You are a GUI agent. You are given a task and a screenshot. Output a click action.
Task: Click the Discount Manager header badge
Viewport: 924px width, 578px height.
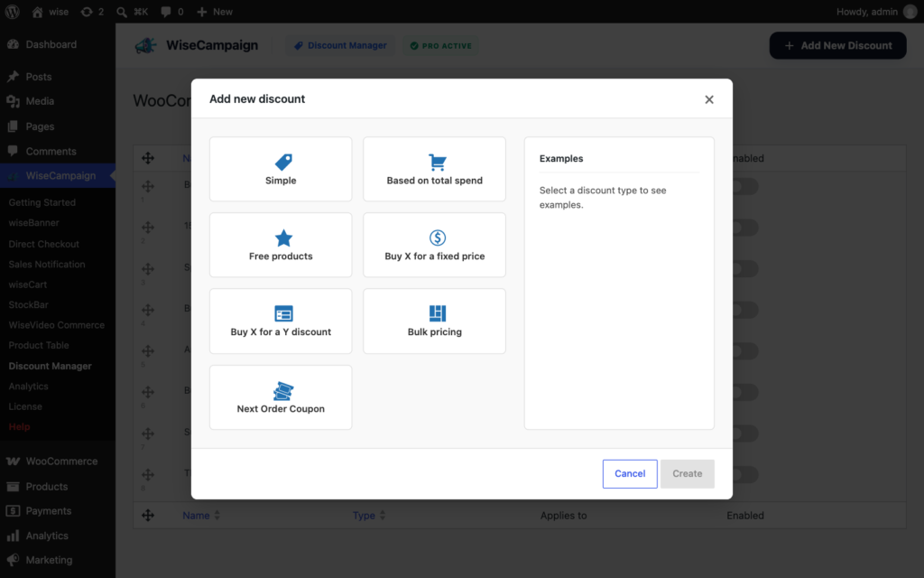click(x=340, y=45)
